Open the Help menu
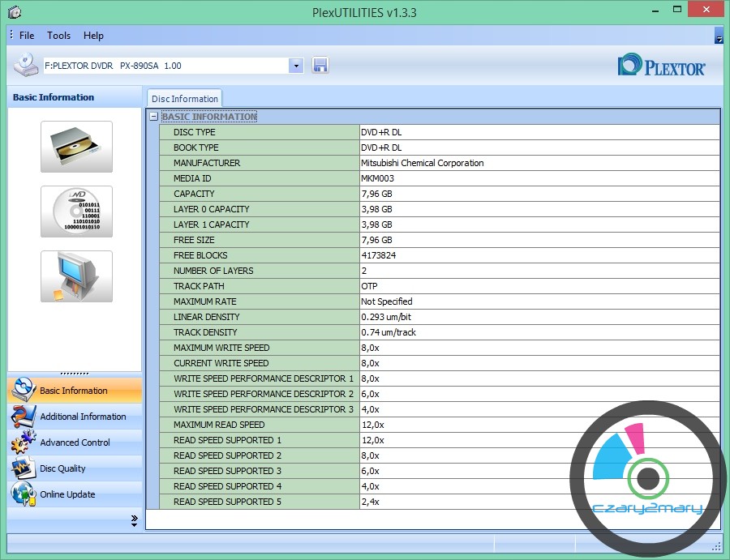The width and height of the screenshot is (730, 560). 93,36
